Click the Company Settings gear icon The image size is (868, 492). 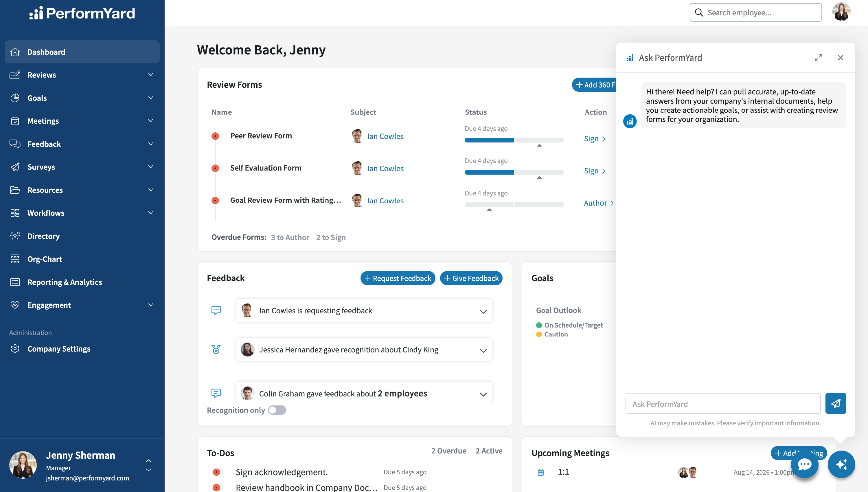(x=15, y=349)
